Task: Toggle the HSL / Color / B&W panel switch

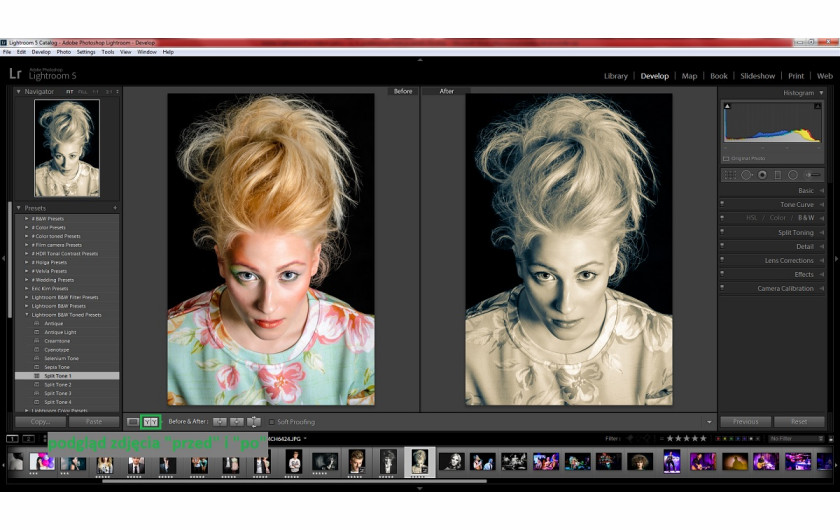Action: coord(722,218)
